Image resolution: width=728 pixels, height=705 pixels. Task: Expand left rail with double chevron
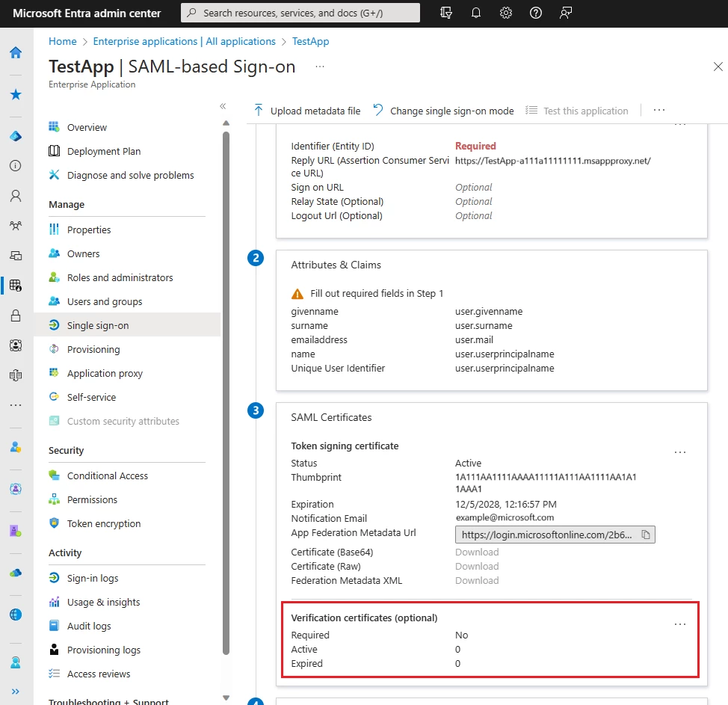coord(15,692)
